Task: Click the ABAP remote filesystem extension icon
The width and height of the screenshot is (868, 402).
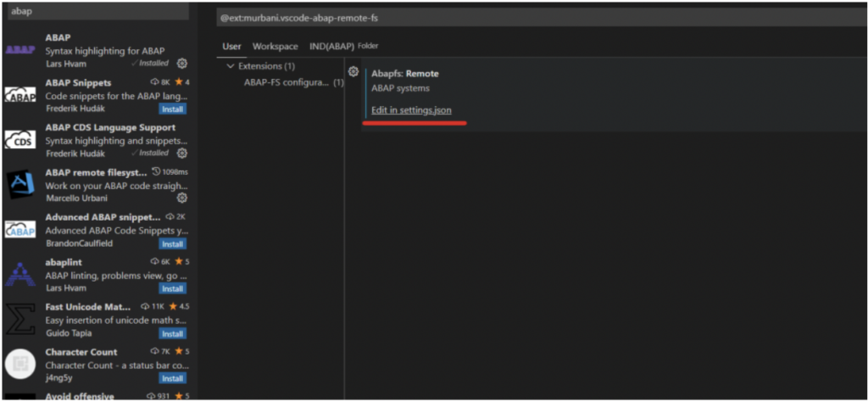Action: (20, 185)
